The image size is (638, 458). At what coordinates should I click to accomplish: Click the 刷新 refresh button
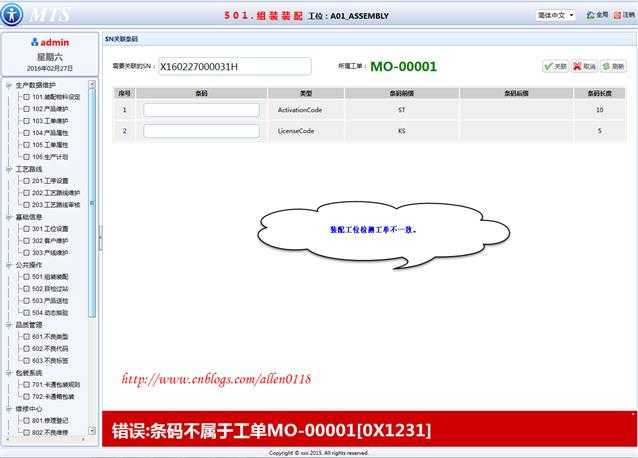pos(613,66)
